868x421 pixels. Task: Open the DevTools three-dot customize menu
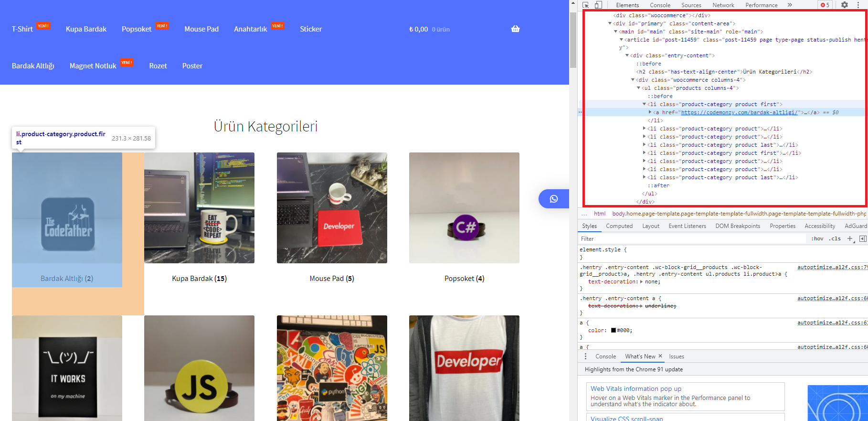(858, 5)
